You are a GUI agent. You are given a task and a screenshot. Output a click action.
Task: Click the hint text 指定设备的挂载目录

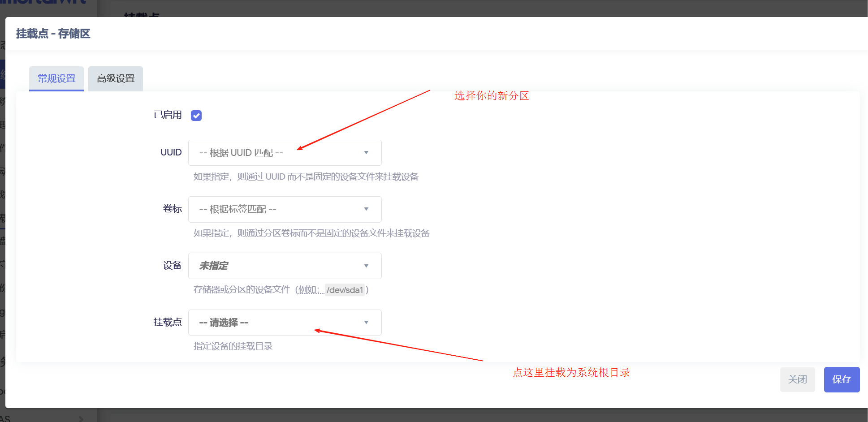coord(233,346)
